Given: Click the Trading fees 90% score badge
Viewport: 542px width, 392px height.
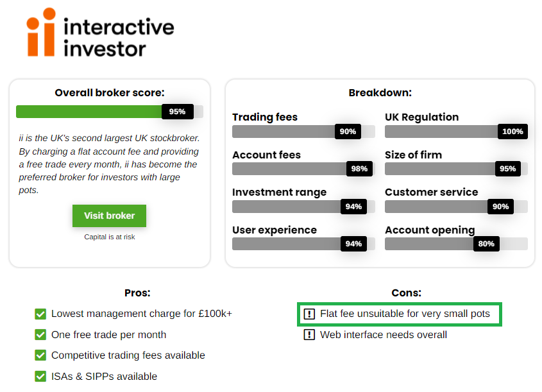Looking at the screenshot, I should pos(348,132).
